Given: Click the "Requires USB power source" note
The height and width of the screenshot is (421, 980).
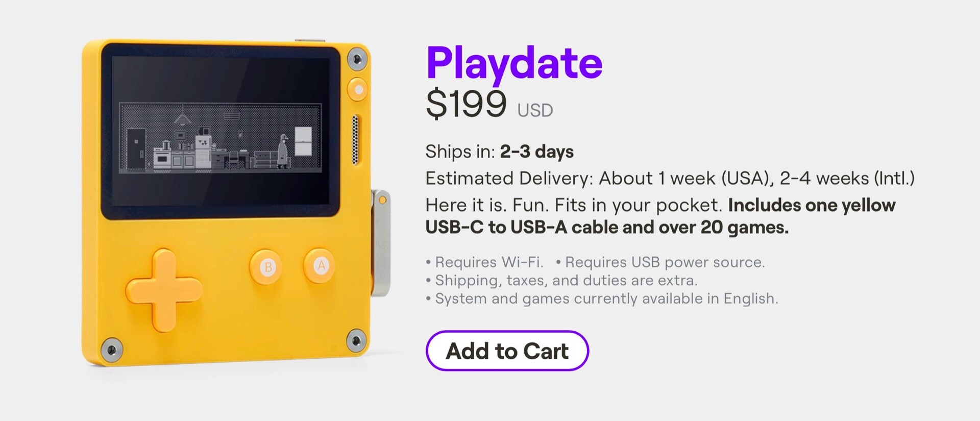Looking at the screenshot, I should coord(664,262).
